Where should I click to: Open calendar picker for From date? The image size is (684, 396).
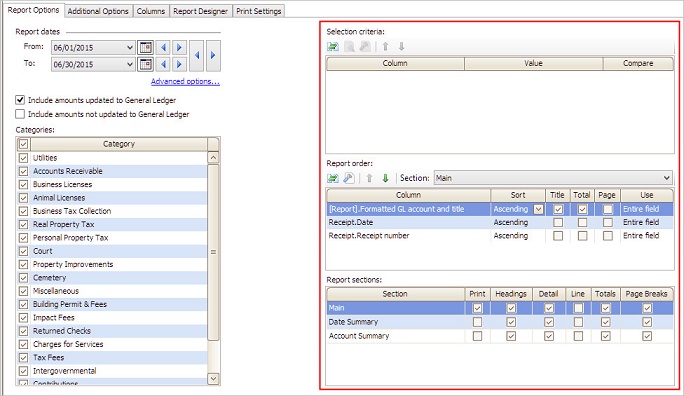145,48
